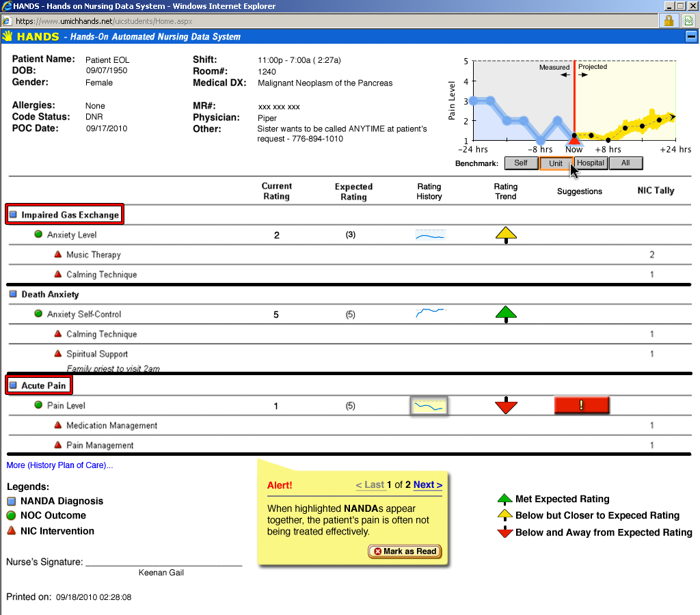Image resolution: width=700 pixels, height=615 pixels.
Task: Click the current rating value for Anxiety Level
Action: (x=276, y=235)
